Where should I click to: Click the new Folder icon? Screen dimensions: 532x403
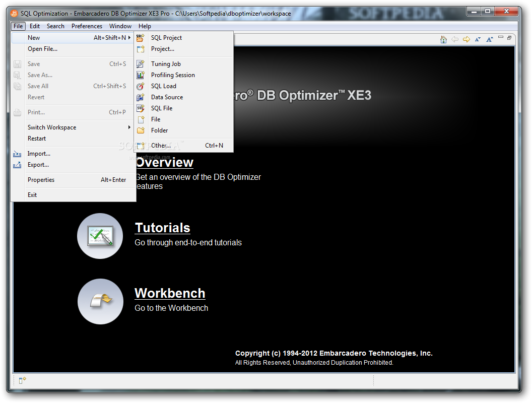[141, 130]
